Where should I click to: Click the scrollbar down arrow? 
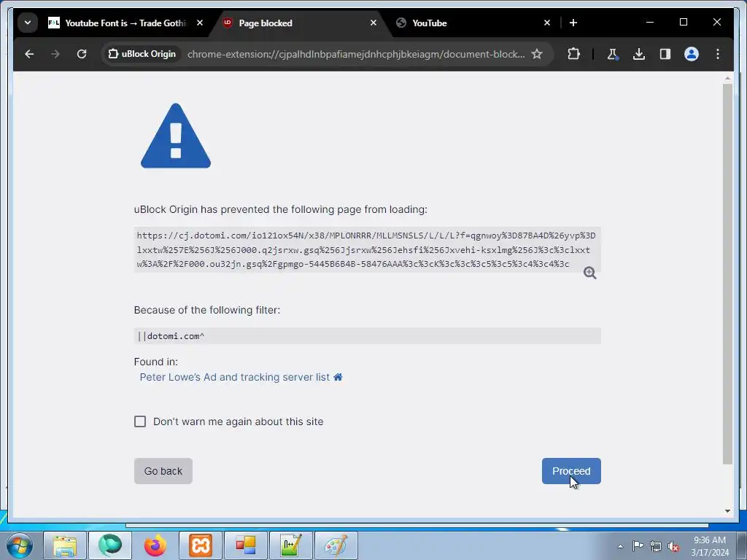click(727, 511)
